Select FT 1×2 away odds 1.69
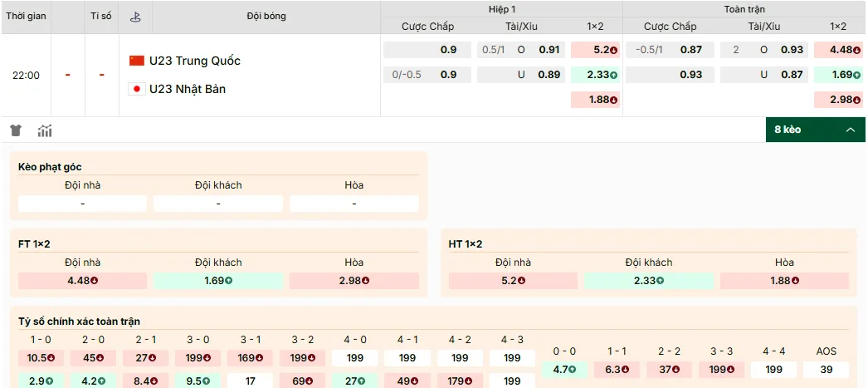The width and height of the screenshot is (868, 388). (x=218, y=281)
